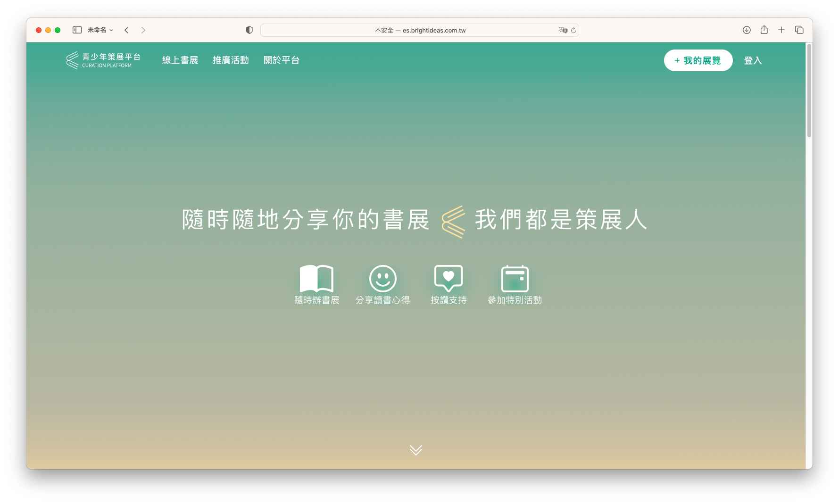The image size is (839, 504).
Task: Click the URL address bar field
Action: coord(419,30)
